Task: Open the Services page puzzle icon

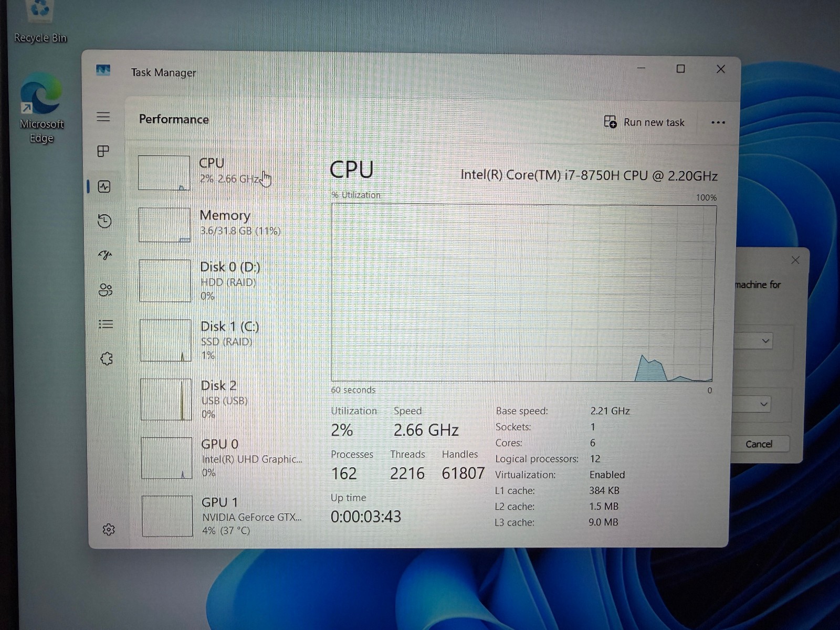Action: click(107, 359)
